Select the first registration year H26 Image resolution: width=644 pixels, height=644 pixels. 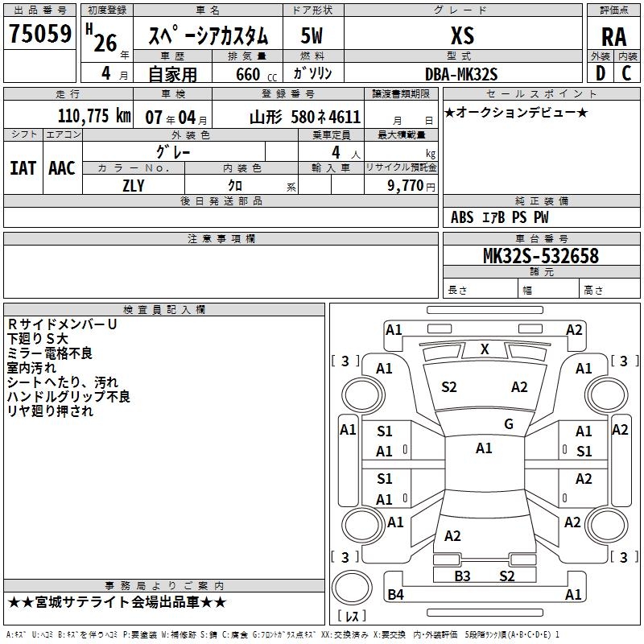tap(102, 39)
